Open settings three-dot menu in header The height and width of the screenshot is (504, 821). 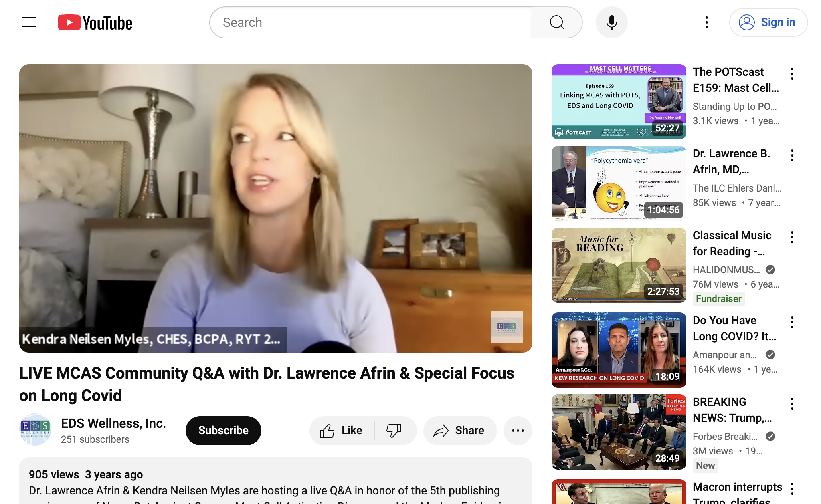[x=707, y=22]
